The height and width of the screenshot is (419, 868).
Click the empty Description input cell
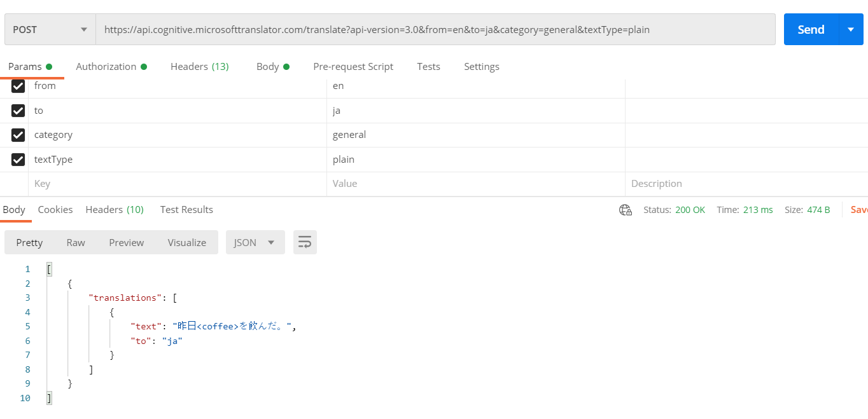coord(746,184)
